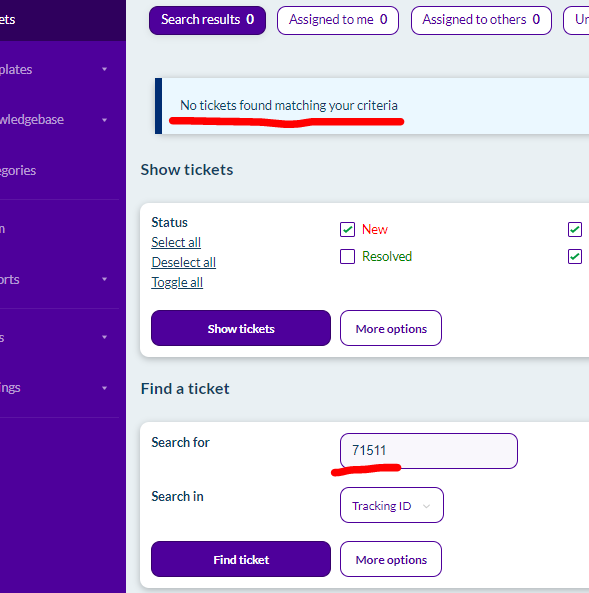Uncheck the checkbox right of Resolved row
The image size is (589, 593).
coord(575,257)
